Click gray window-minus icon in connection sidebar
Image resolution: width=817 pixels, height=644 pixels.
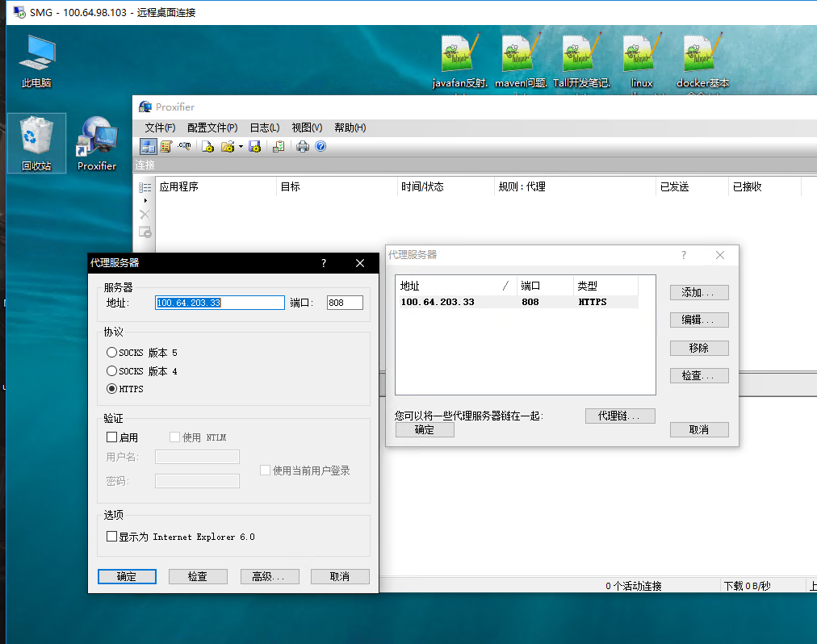[145, 232]
